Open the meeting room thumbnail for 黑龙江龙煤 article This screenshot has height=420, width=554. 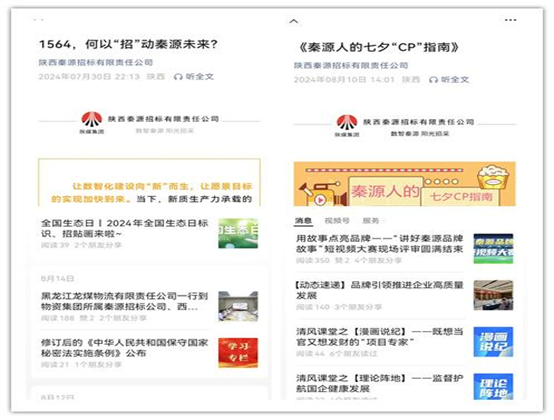pos(238,306)
